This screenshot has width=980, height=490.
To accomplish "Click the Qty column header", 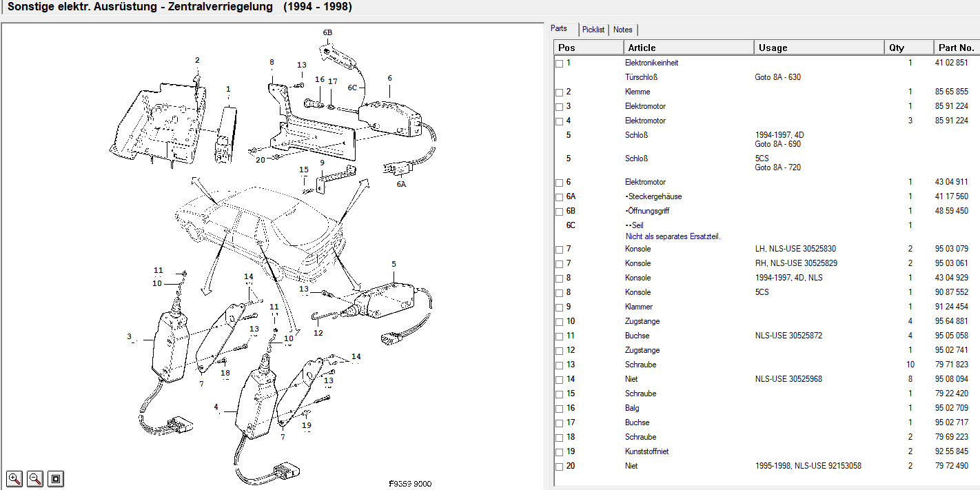I will pyautogui.click(x=908, y=48).
